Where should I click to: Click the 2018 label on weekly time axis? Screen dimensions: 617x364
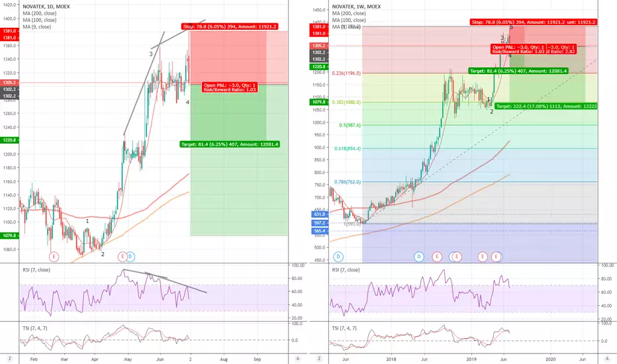391,359
